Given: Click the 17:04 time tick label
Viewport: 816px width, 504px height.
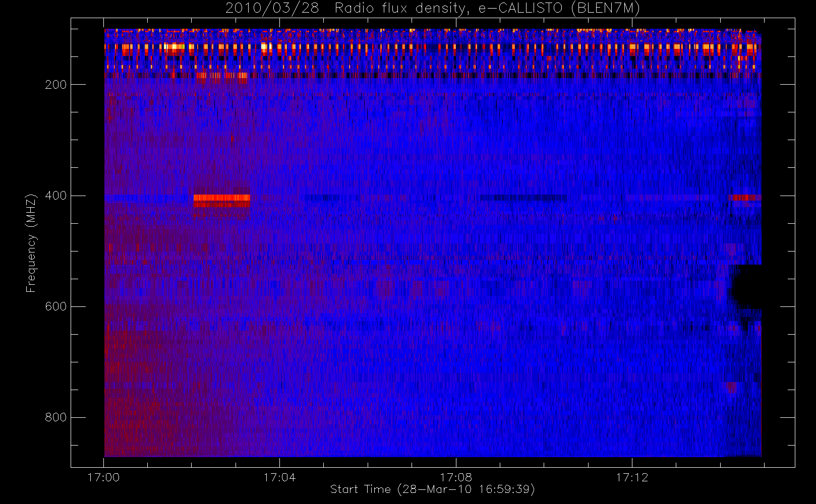Looking at the screenshot, I should pos(279,477).
